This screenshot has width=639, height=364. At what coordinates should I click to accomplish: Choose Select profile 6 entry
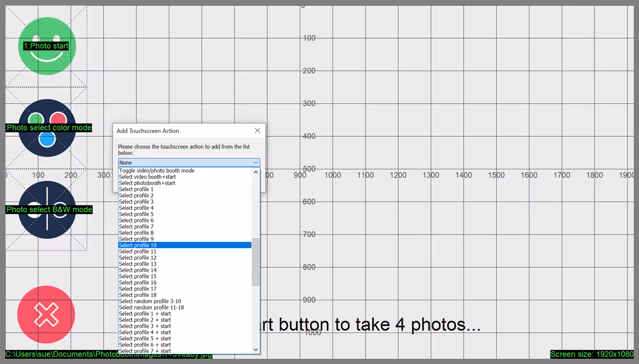[x=185, y=220]
